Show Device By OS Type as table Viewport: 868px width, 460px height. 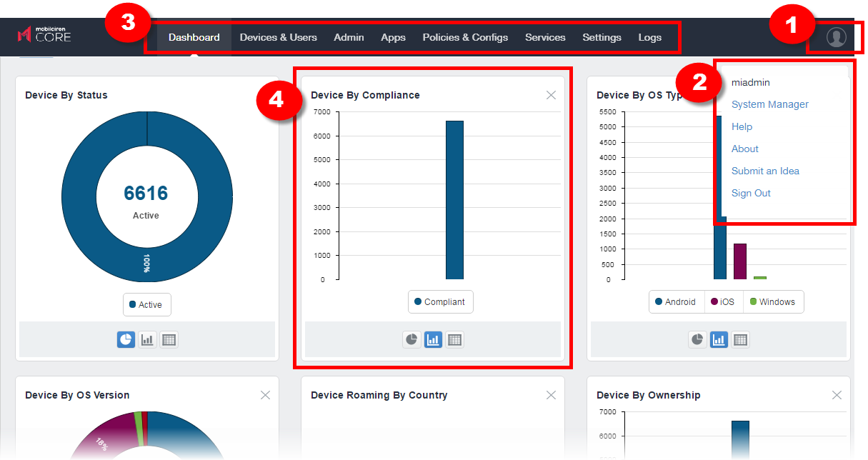(x=740, y=340)
